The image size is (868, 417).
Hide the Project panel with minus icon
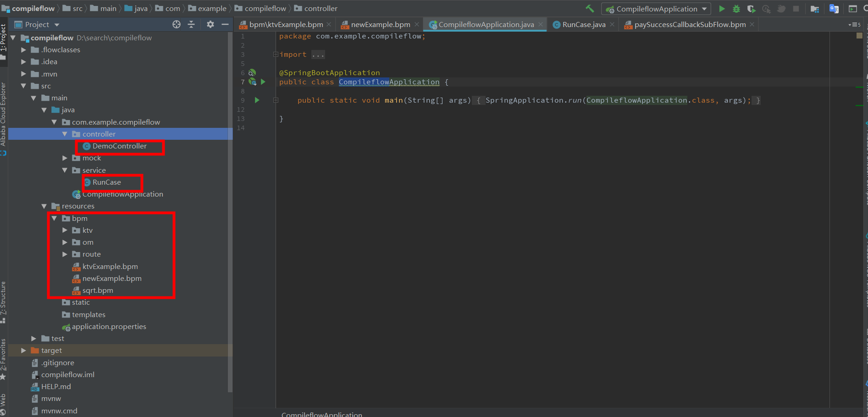click(225, 24)
